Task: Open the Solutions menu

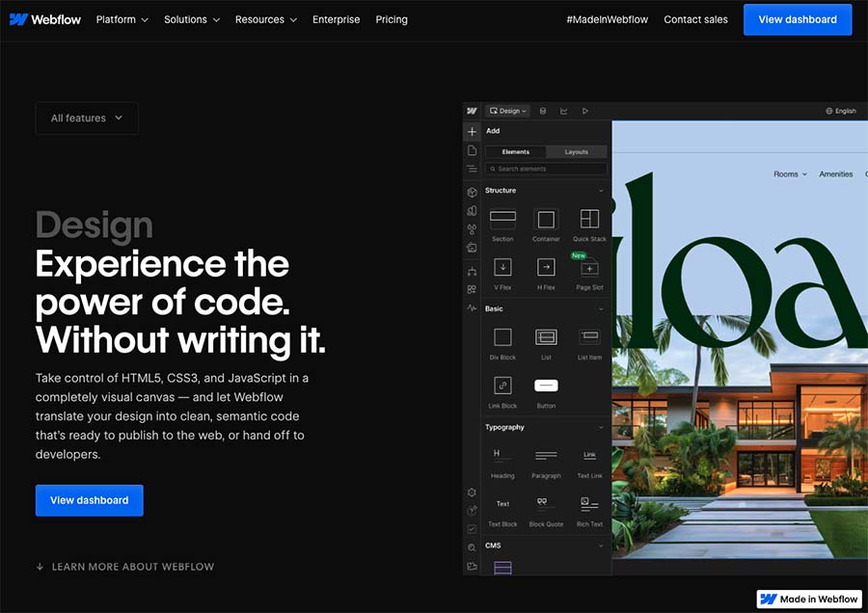Action: pos(192,19)
